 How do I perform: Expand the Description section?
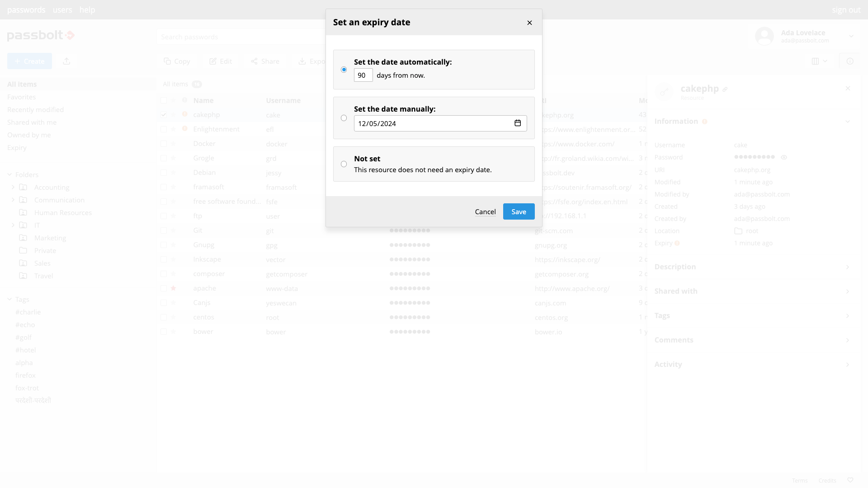[x=847, y=267]
